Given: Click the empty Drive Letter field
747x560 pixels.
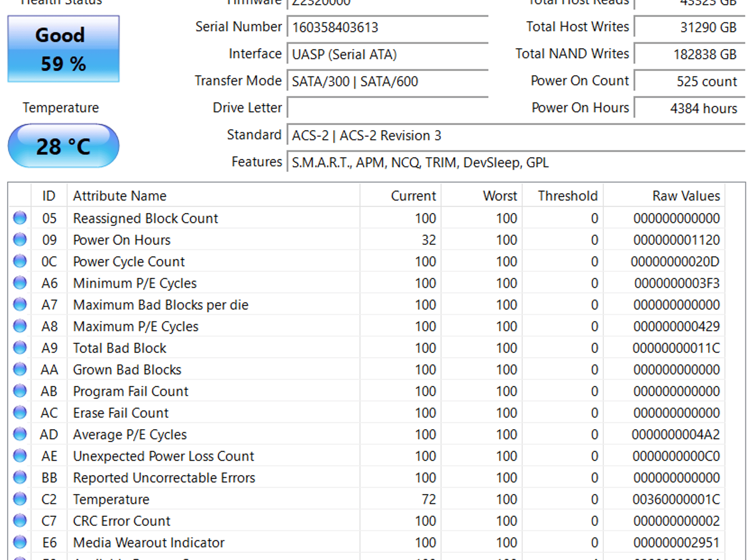Looking at the screenshot, I should (387, 108).
